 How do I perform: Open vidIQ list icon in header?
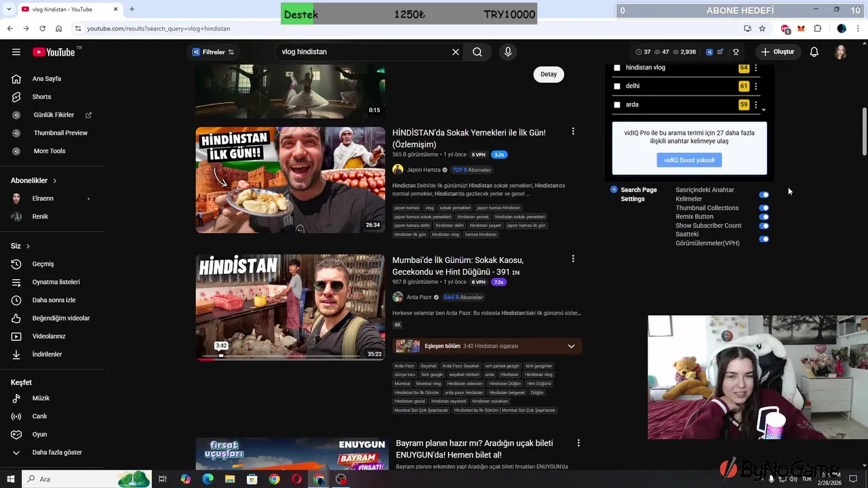(x=720, y=52)
